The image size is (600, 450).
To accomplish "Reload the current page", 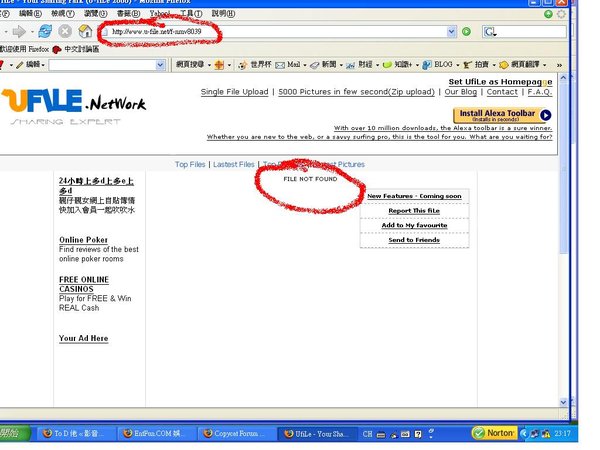I will [x=45, y=31].
